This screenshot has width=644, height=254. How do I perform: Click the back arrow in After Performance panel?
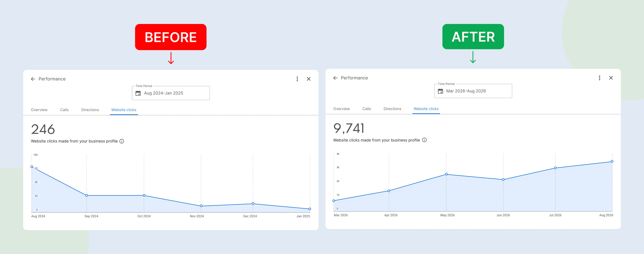click(x=335, y=78)
